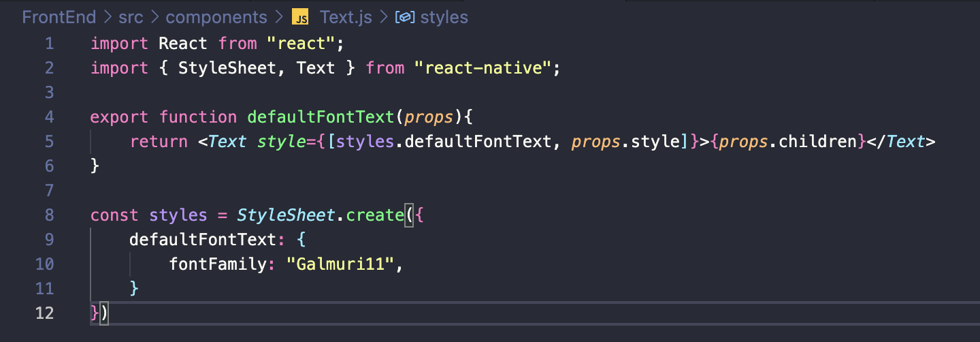Click "Galmuri11" font family value

[340, 264]
